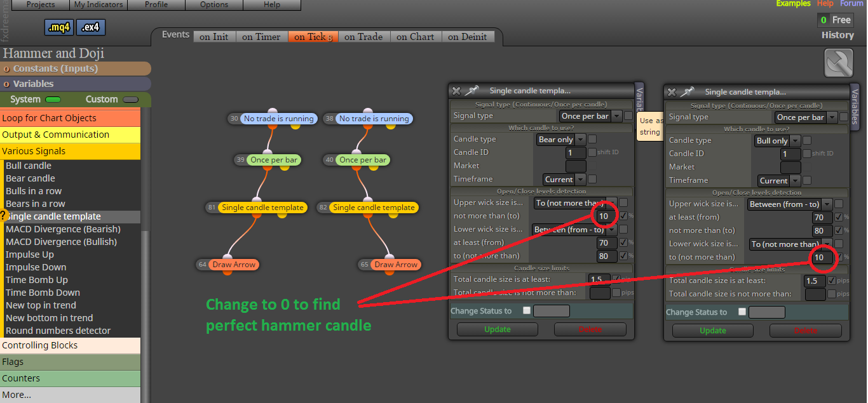This screenshot has width=868, height=403.
Task: Open Upper wick size dropdown in Bear panel
Action: coord(575,203)
